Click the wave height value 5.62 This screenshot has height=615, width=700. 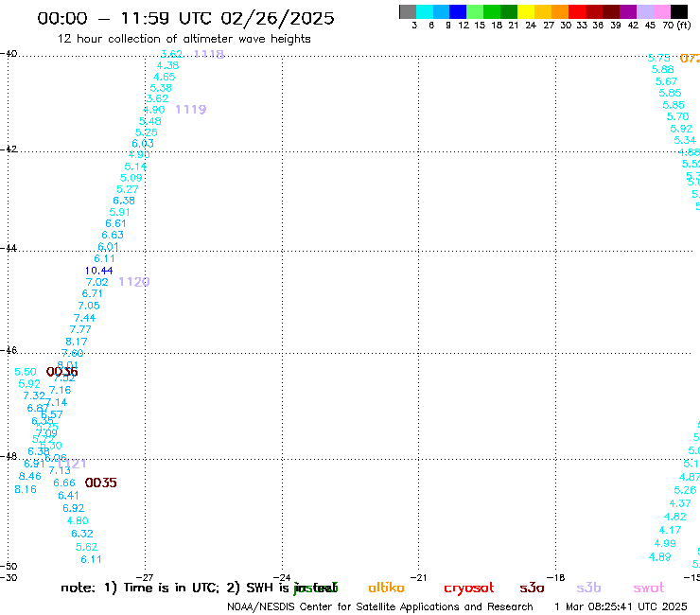coord(87,547)
